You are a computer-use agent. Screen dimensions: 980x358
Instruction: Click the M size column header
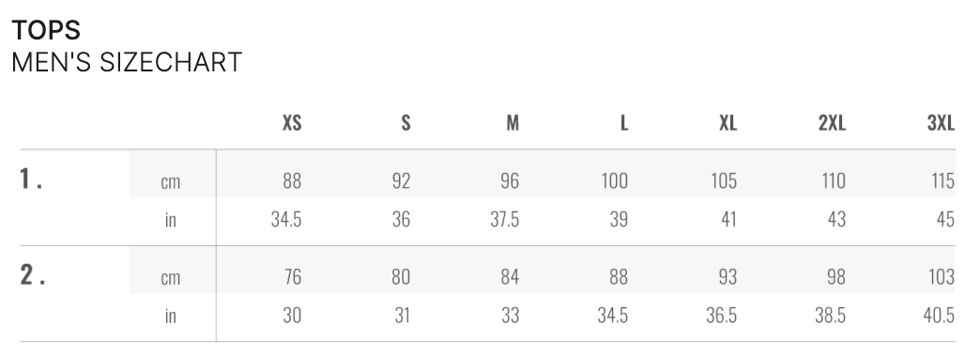coord(513,123)
